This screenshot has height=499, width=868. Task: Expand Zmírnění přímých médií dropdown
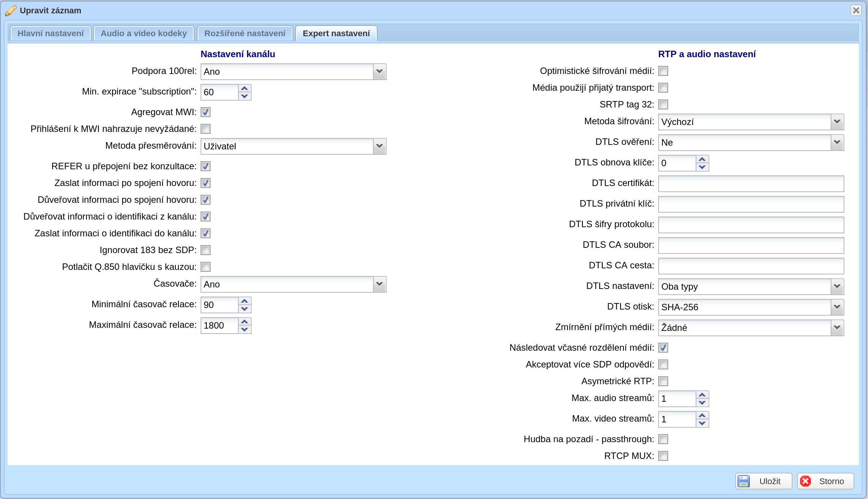pyautogui.click(x=837, y=328)
